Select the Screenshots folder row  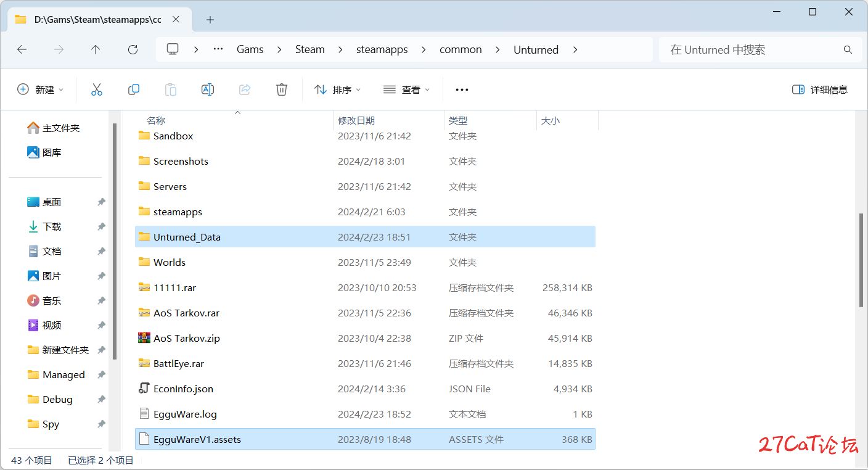[x=365, y=161]
